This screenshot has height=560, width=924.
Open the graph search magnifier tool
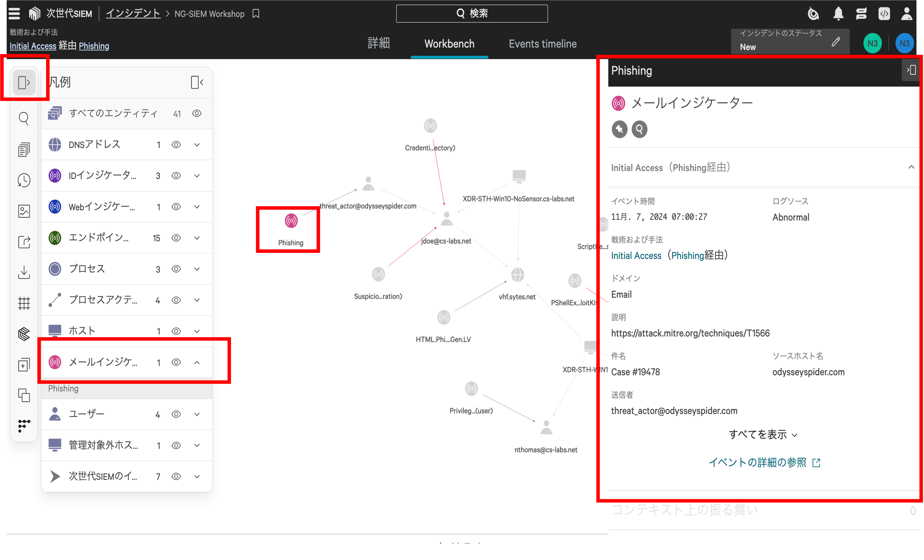24,118
